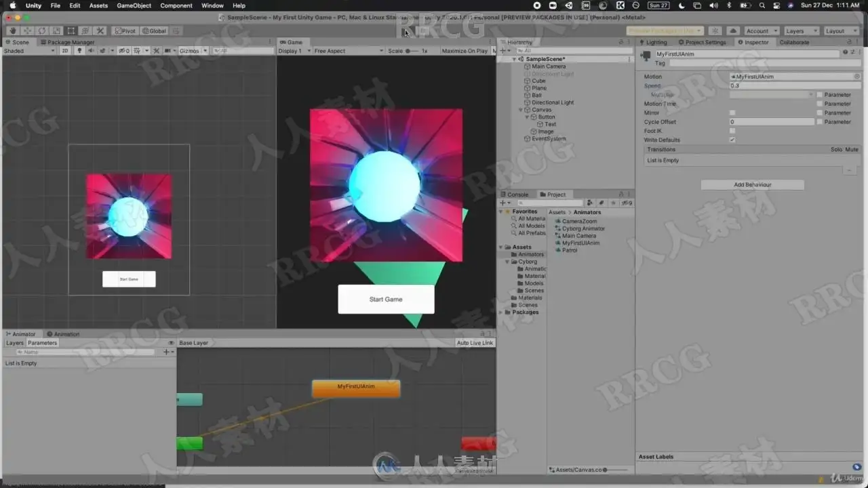Switch to the Animation tab
The image size is (868, 488).
(x=63, y=334)
